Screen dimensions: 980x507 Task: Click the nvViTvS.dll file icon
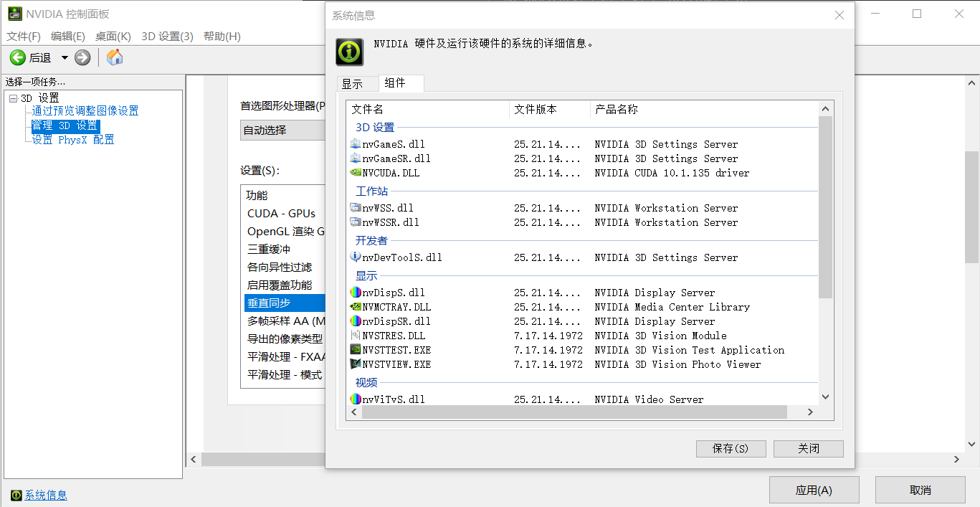click(356, 399)
